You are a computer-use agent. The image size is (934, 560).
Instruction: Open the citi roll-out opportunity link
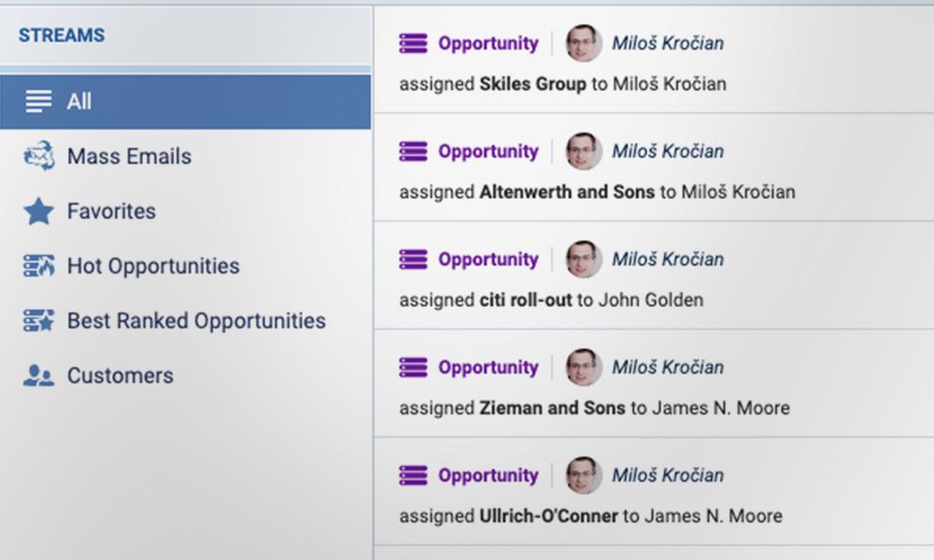(x=525, y=301)
